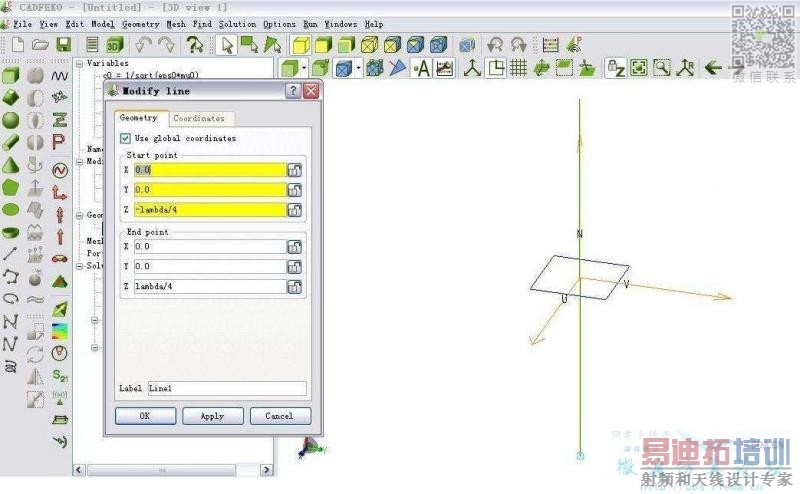Viewport: 800px width, 494px height.
Task: Collapse the Variables tree node
Action: (x=80, y=64)
